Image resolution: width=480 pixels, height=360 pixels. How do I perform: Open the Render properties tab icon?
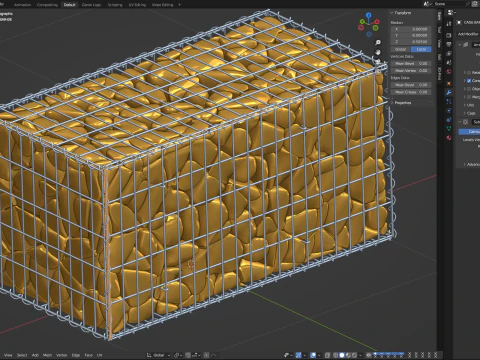(x=449, y=35)
